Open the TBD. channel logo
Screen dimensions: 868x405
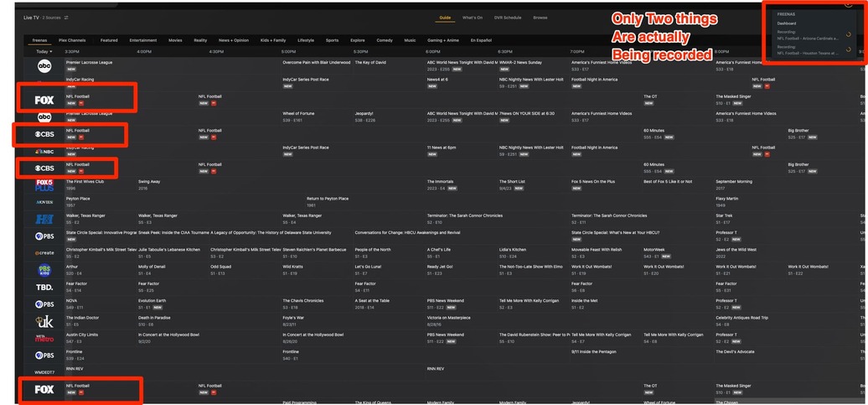pos(44,287)
